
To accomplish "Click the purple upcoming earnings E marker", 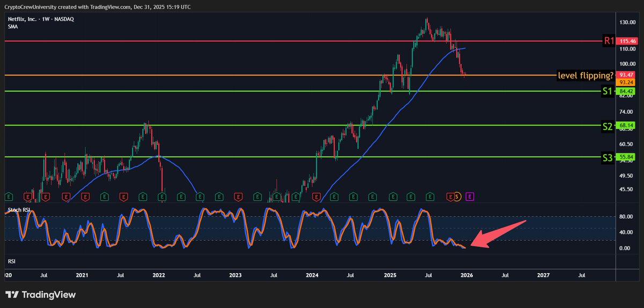I will pyautogui.click(x=470, y=197).
